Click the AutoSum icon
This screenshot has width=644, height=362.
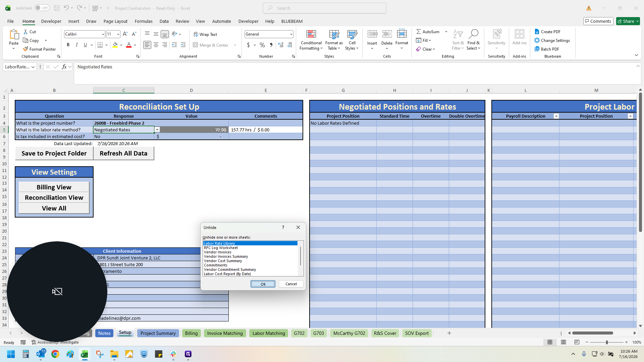[x=419, y=32]
